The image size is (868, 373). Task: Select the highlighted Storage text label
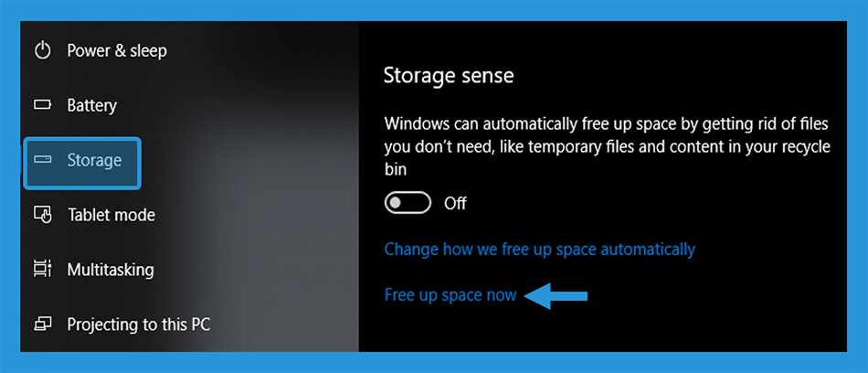94,161
